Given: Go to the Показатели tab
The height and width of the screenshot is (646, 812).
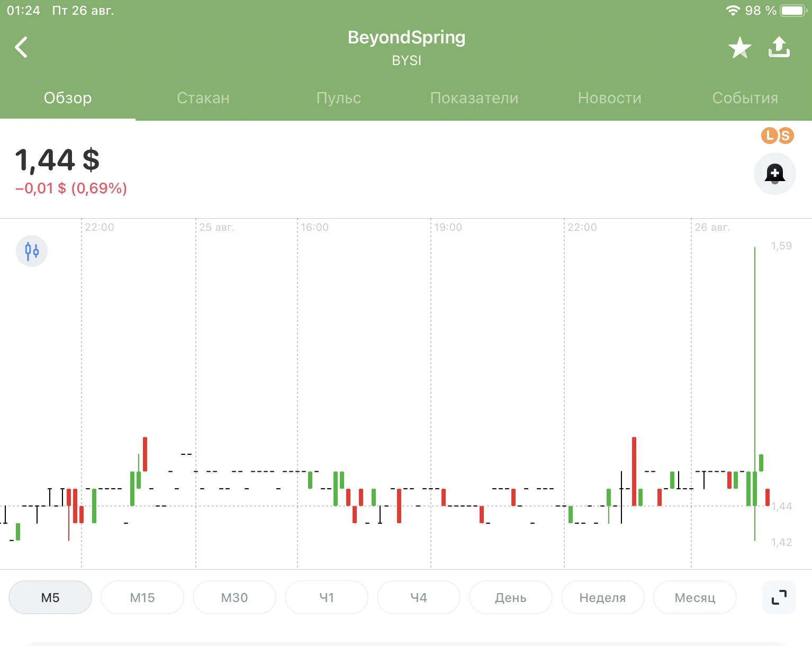Looking at the screenshot, I should [x=474, y=98].
